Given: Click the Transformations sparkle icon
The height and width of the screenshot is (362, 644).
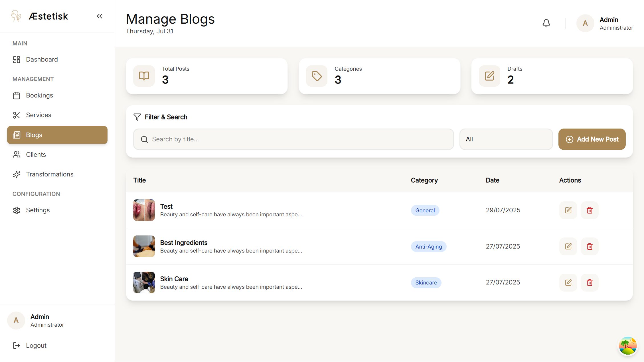Looking at the screenshot, I should [17, 174].
